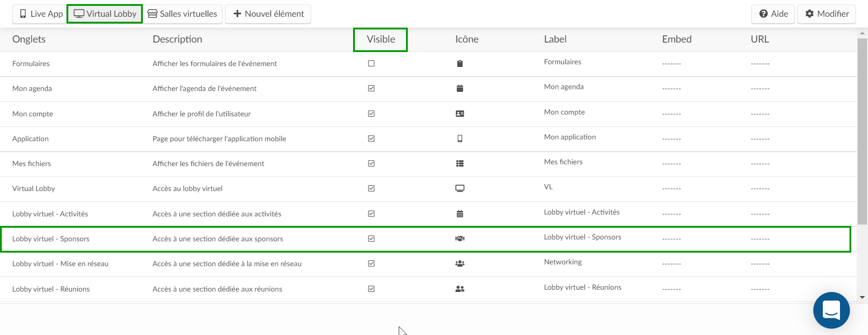Select the Virtual Lobby tab
This screenshot has width=868, height=335.
(105, 14)
